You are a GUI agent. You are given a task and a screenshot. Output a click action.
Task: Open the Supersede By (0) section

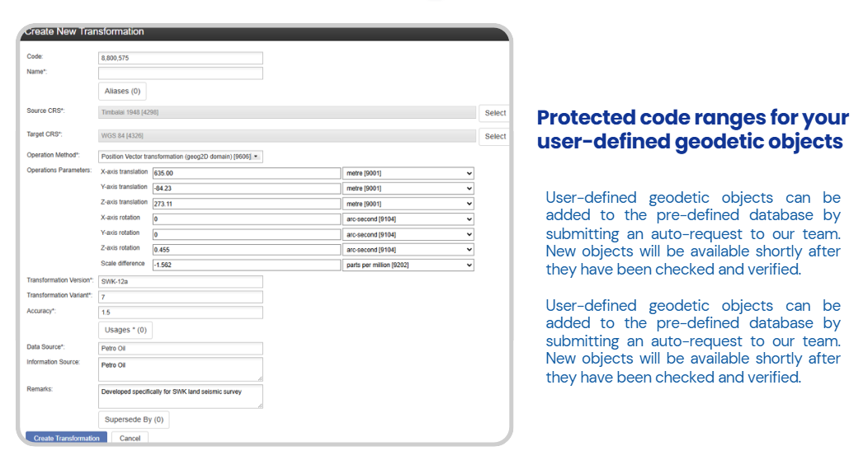click(x=134, y=419)
